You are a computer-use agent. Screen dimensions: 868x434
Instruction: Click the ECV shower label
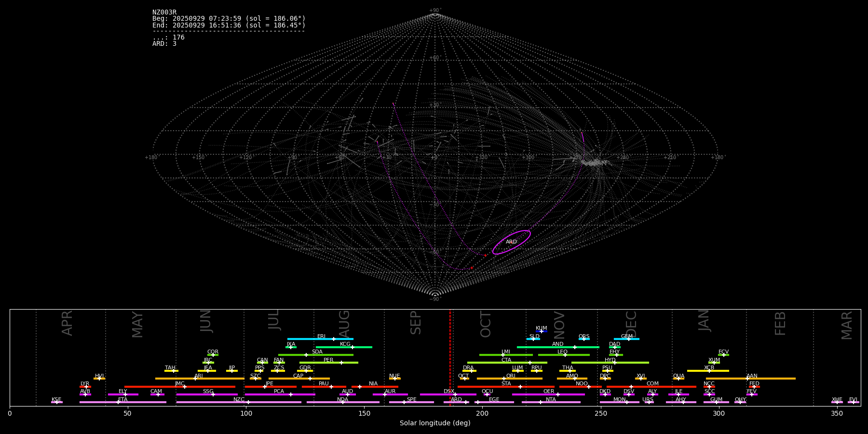(723, 352)
